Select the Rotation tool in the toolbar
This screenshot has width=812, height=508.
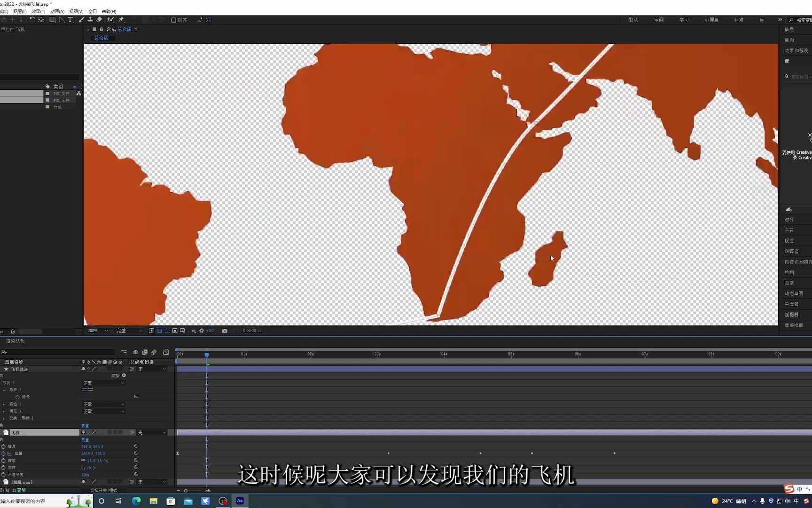tap(32, 20)
